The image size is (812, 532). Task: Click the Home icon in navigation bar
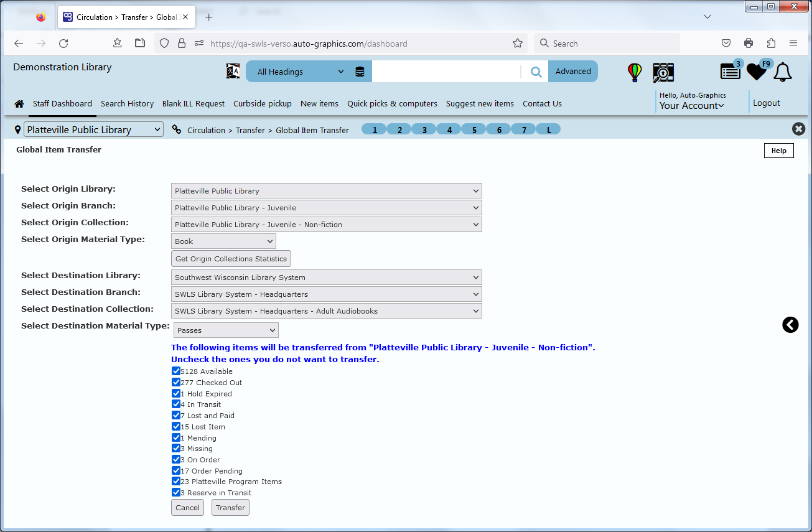point(19,104)
